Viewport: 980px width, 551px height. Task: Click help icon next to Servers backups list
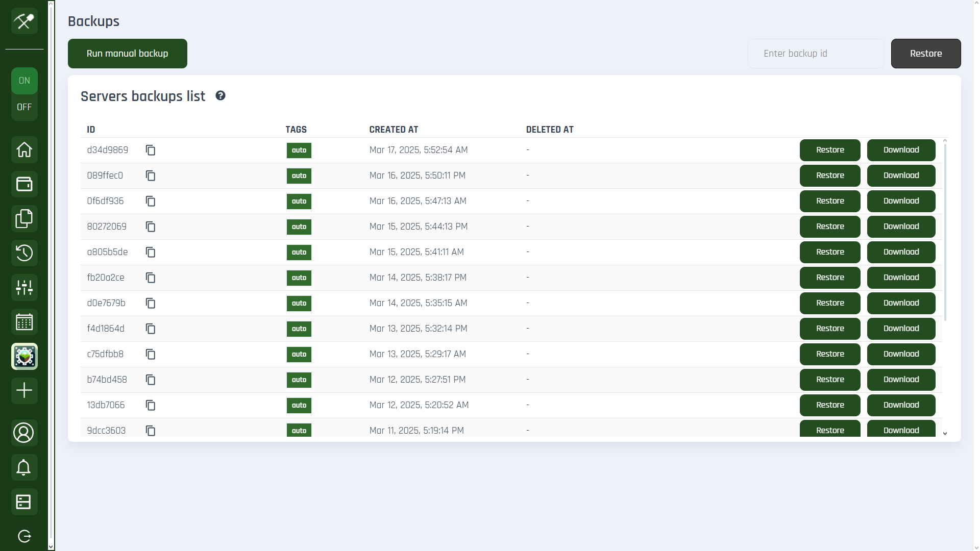220,96
